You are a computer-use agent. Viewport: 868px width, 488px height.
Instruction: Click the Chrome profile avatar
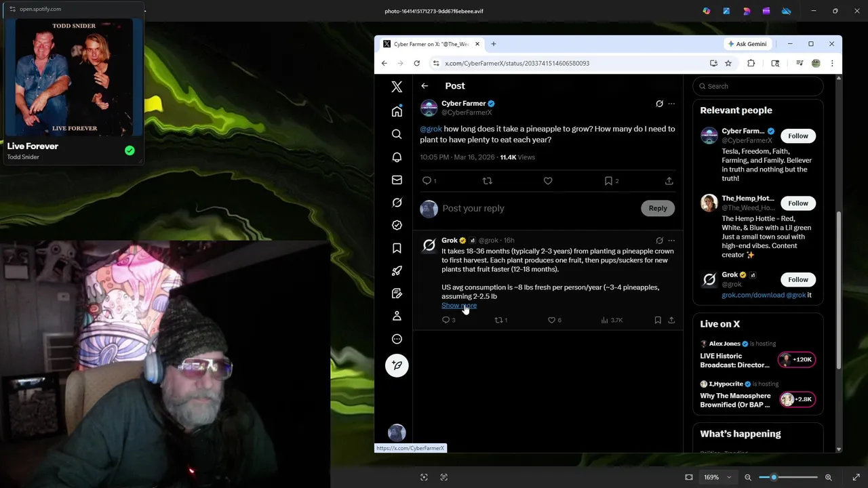(x=816, y=63)
